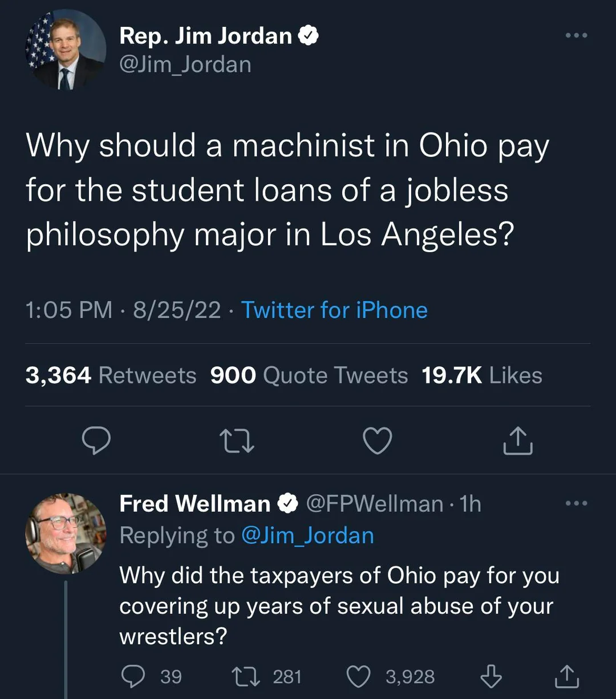616x699 pixels.
Task: View the 19.7K Likes list
Action: pos(482,375)
